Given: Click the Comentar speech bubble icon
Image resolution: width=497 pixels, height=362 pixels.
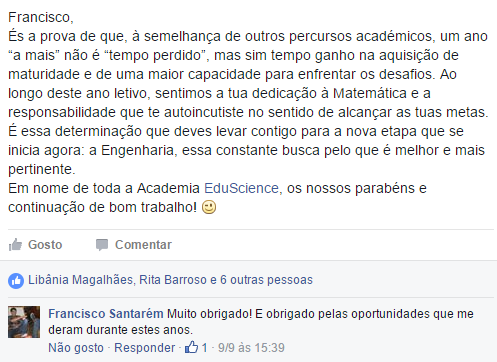Looking at the screenshot, I should point(102,245).
